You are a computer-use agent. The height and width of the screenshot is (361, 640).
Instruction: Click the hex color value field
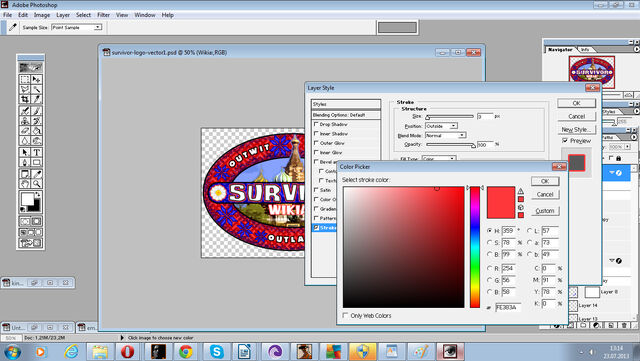point(508,307)
